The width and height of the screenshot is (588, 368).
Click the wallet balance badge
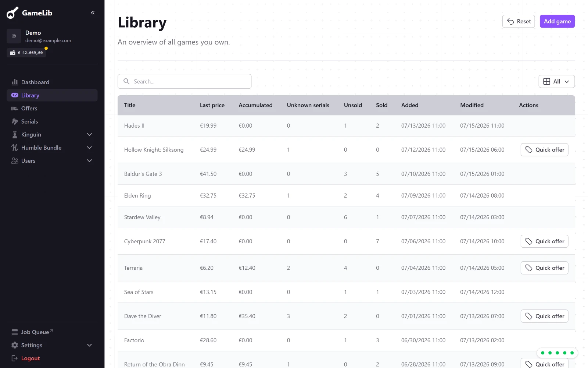(26, 53)
